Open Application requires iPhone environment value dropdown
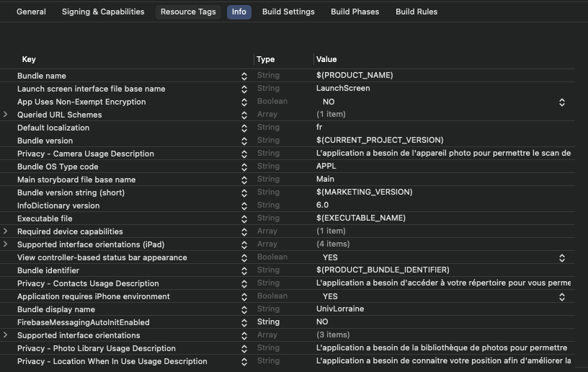This screenshot has height=372, width=588. click(561, 297)
